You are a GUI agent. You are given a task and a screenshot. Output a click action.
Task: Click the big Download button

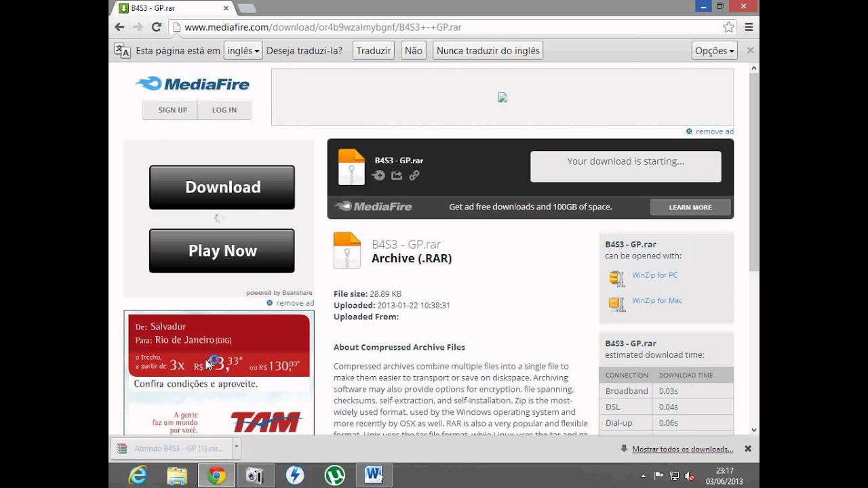pyautogui.click(x=222, y=187)
